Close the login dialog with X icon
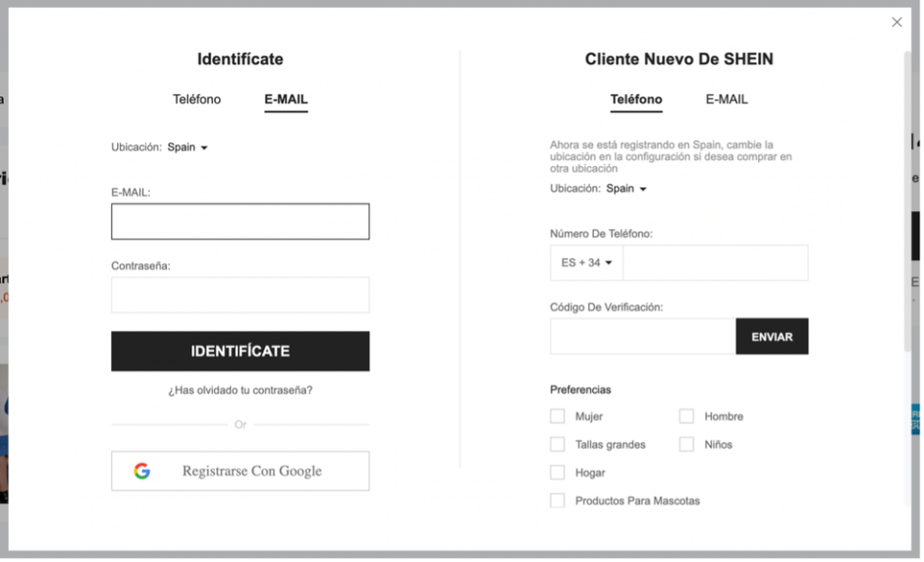The width and height of the screenshot is (924, 562). tap(896, 23)
